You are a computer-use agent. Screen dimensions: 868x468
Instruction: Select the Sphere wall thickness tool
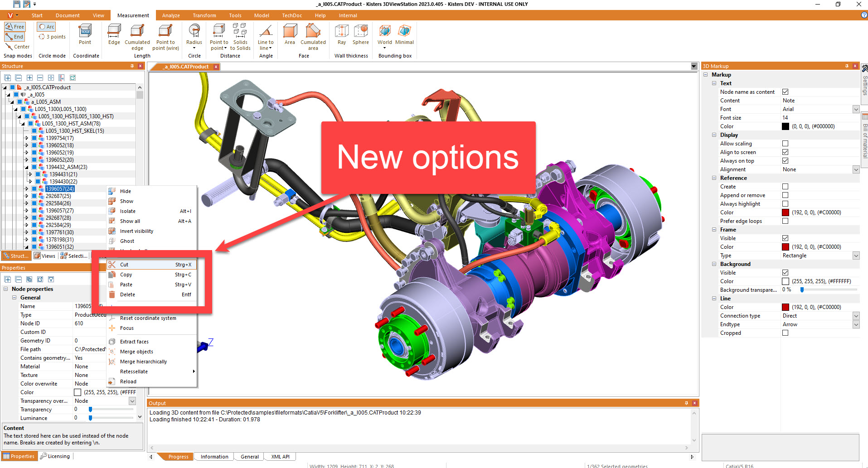(x=361, y=35)
